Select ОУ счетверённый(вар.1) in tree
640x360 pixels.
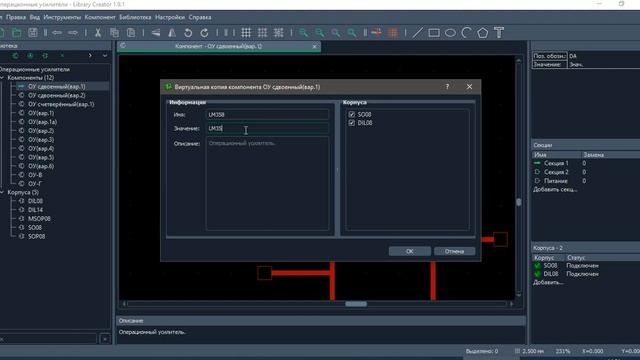coord(61,104)
